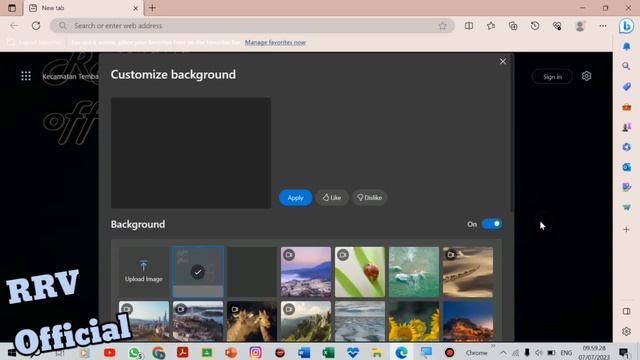Viewport: 640px width, 360px height.
Task: Open File Explorer from the taskbar
Action: click(377, 352)
